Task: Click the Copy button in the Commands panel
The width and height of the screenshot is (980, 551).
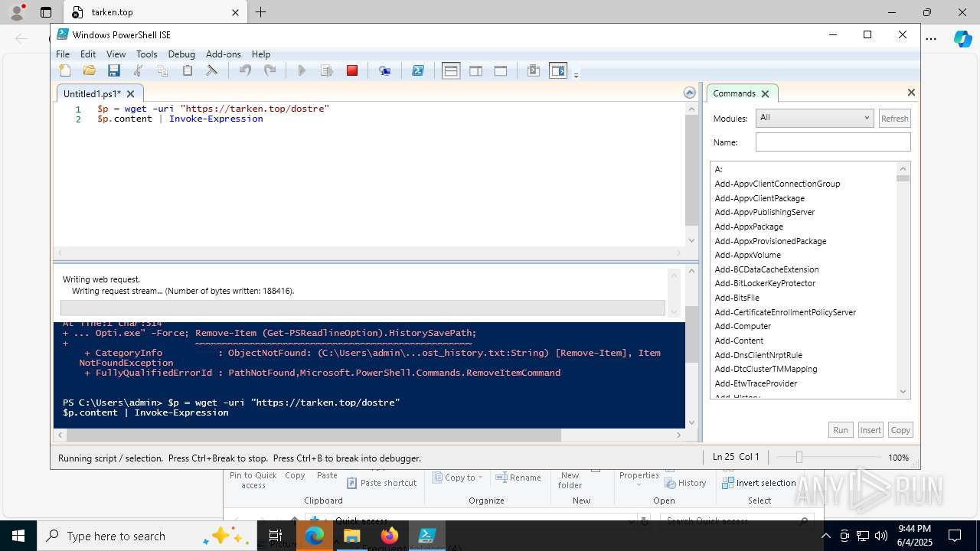Action: (900, 430)
